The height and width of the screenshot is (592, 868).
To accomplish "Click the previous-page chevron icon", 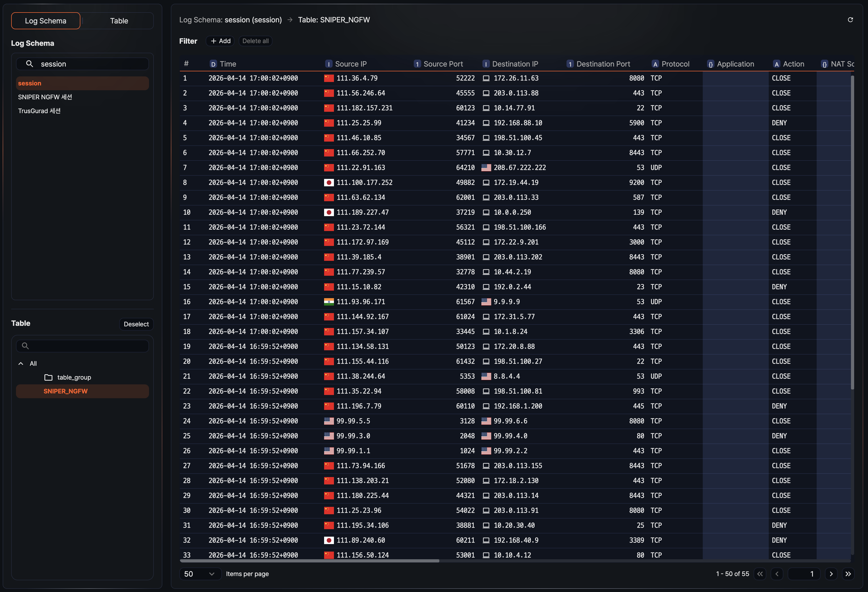I will tap(777, 574).
